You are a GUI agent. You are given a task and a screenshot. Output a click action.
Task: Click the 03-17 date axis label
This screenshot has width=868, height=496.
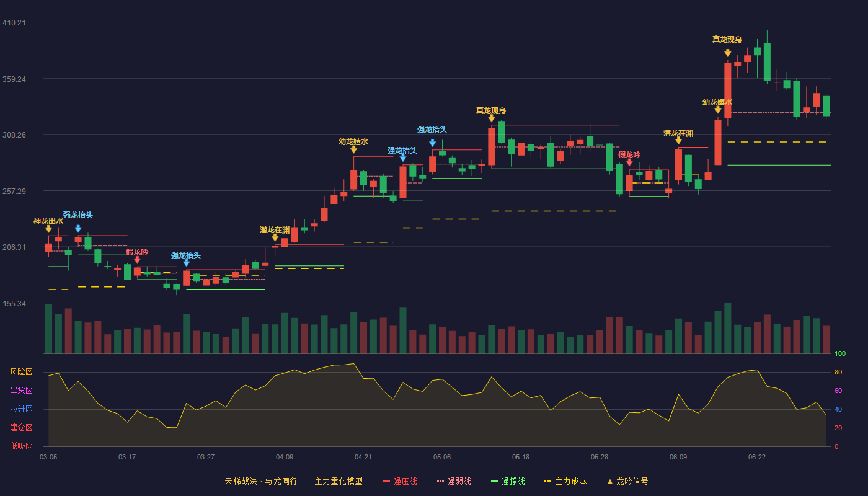tap(127, 457)
